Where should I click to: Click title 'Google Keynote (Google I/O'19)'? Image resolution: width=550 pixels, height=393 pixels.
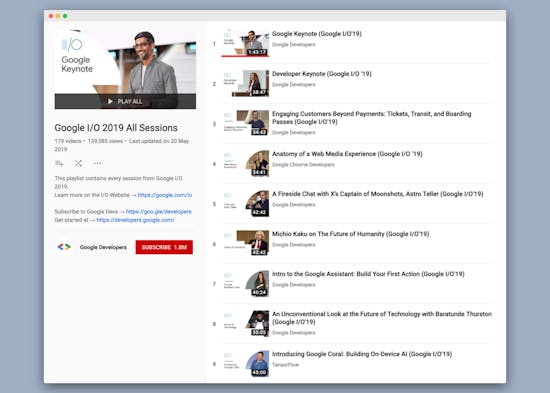tap(317, 34)
